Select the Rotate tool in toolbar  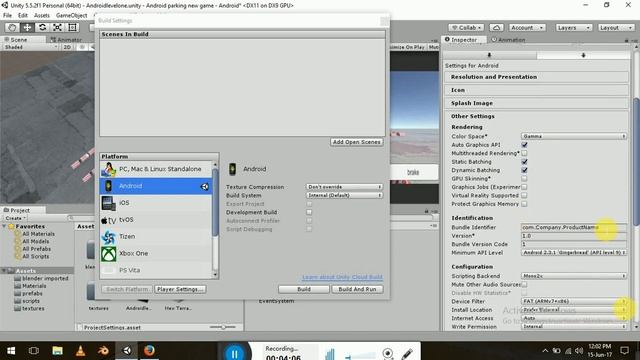tap(42, 27)
